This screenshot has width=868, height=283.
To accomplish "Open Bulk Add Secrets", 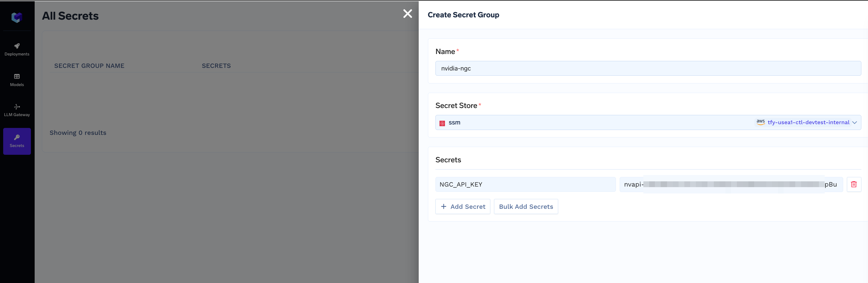I will pyautogui.click(x=526, y=206).
